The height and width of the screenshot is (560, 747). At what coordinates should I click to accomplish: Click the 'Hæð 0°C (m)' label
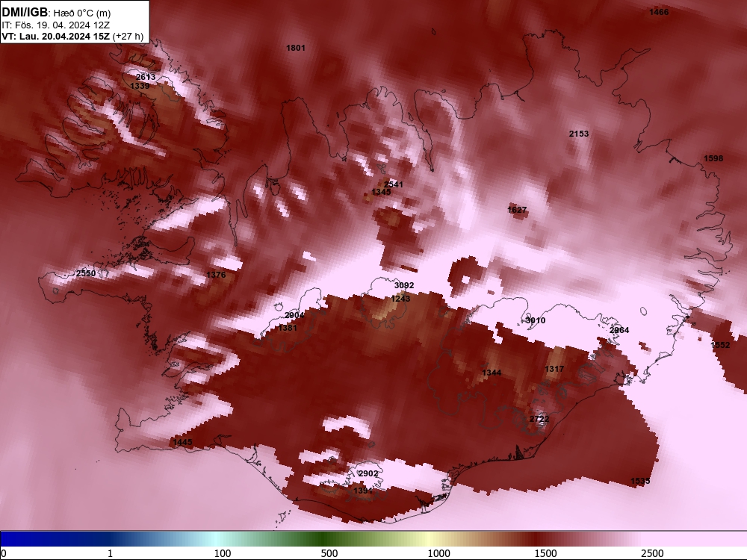tap(82, 13)
